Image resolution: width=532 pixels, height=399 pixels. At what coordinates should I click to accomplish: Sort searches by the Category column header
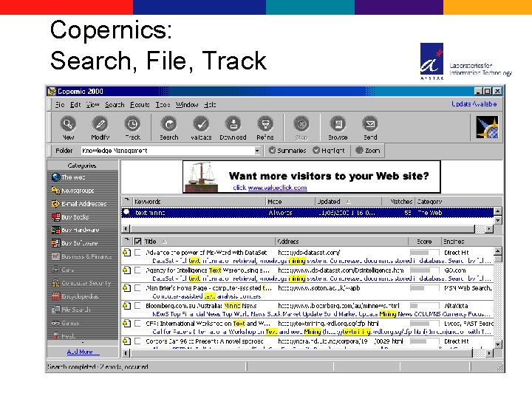coord(454,202)
